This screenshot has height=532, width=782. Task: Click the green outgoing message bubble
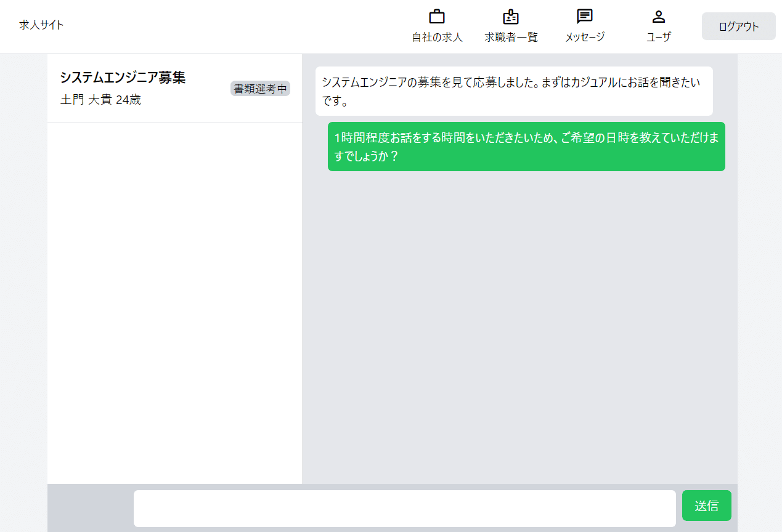click(x=526, y=147)
